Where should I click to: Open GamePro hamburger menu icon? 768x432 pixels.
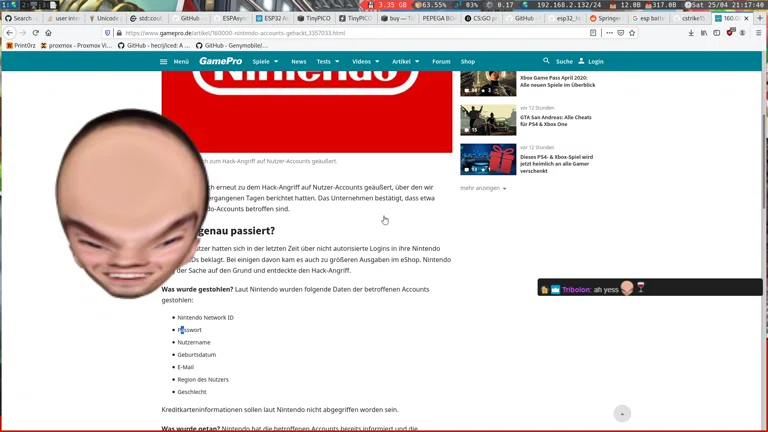[164, 62]
